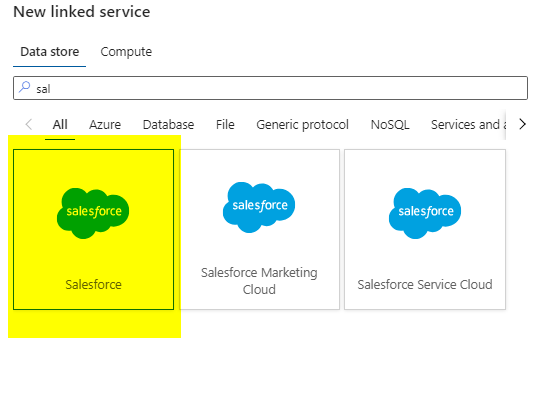The height and width of the screenshot is (402, 542).
Task: Switch to the Compute tab
Action: [126, 52]
